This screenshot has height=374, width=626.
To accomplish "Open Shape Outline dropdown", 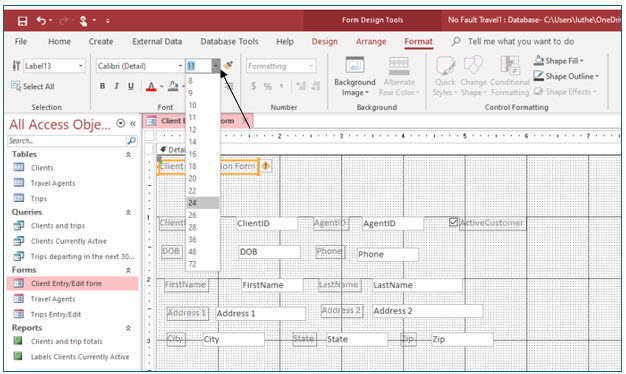I will coord(566,76).
